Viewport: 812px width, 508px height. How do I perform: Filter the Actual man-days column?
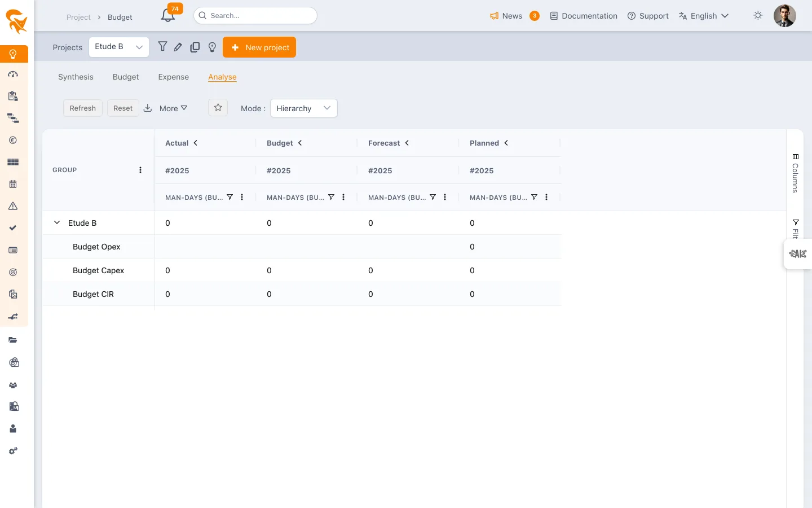tap(230, 197)
